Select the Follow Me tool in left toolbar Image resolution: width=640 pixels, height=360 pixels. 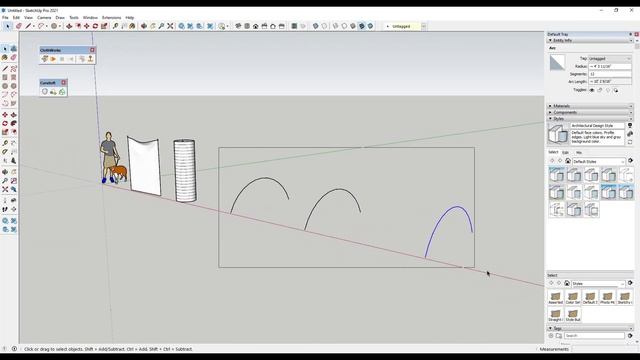tap(13, 123)
